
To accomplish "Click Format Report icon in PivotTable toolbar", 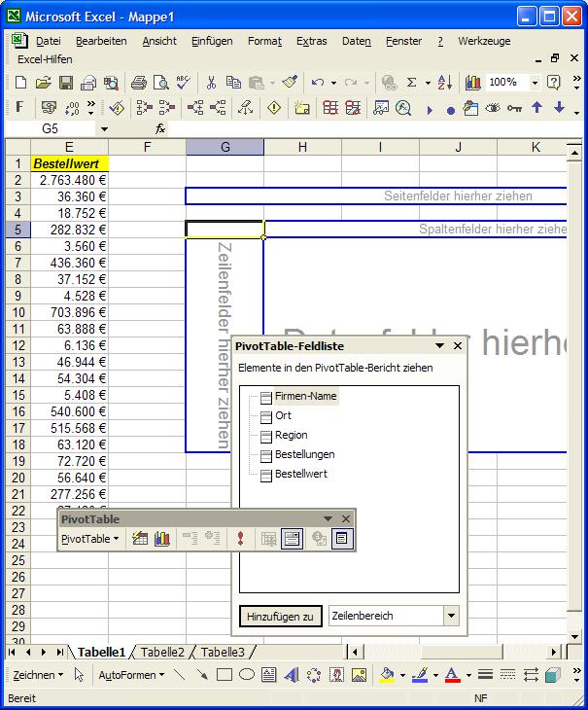I will pyautogui.click(x=140, y=539).
